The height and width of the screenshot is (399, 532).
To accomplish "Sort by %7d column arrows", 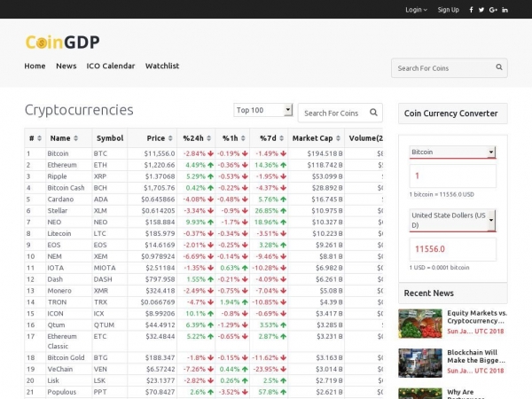I will click(x=281, y=138).
